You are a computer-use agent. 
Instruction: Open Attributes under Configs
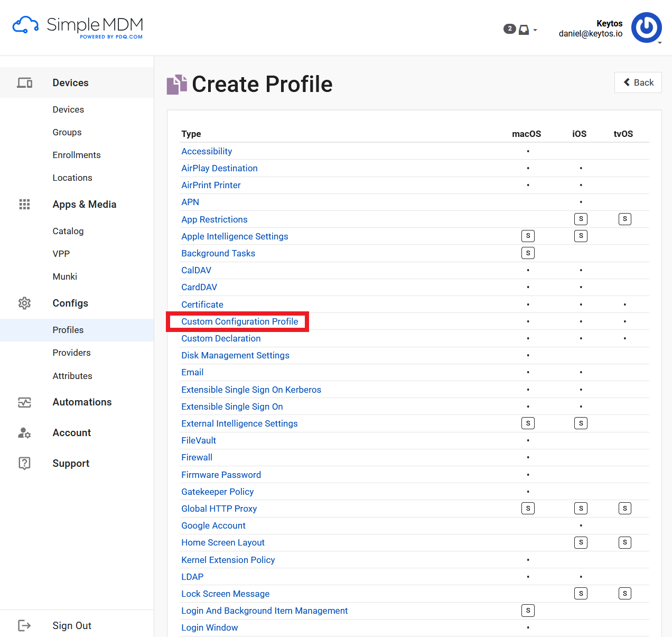pyautogui.click(x=72, y=376)
